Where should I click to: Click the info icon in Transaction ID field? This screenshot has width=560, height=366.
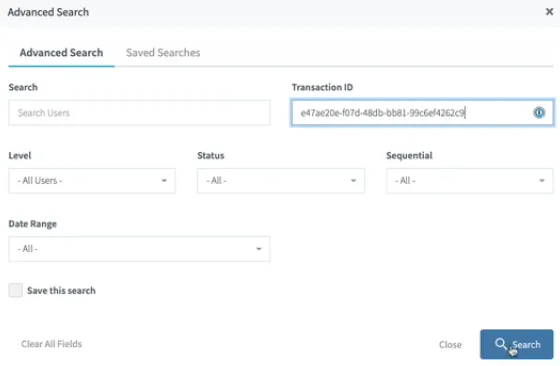click(539, 112)
